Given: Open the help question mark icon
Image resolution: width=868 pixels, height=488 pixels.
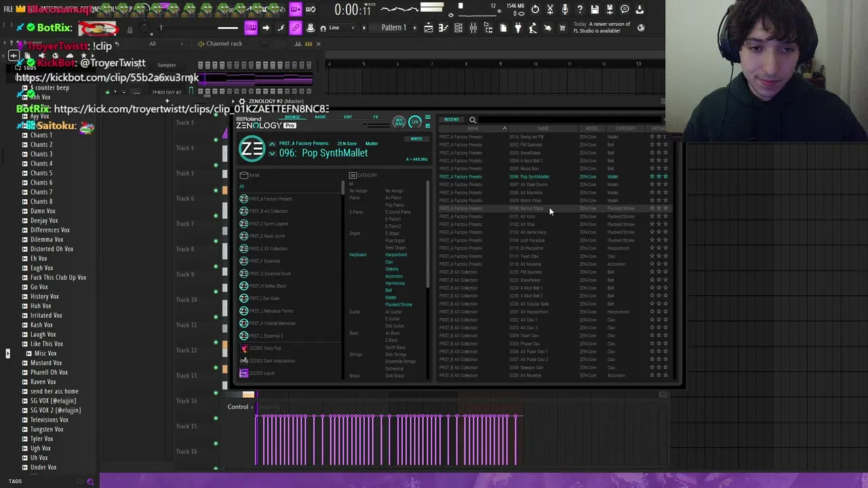Looking at the screenshot, I should tap(580, 9).
